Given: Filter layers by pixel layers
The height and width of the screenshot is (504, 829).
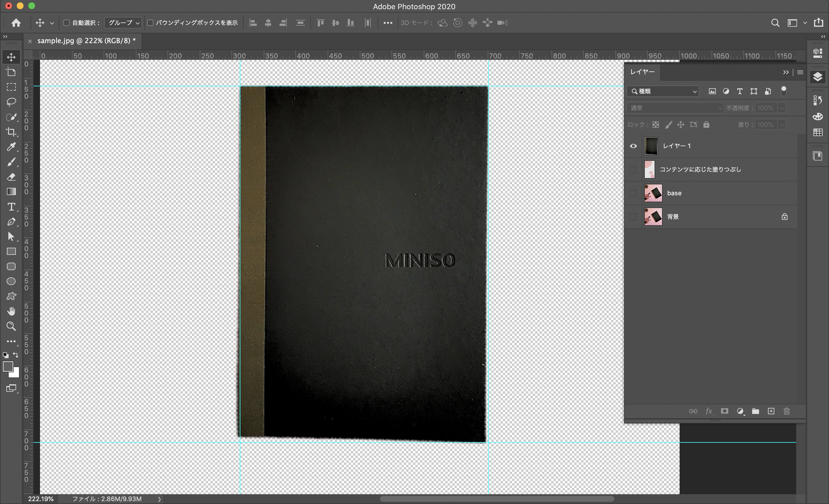Looking at the screenshot, I should [x=712, y=91].
